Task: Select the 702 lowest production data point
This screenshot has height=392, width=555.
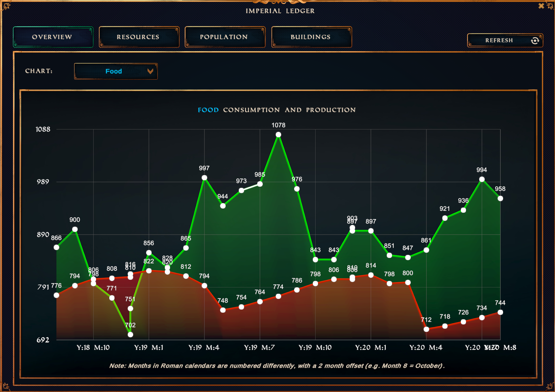Action: coord(130,334)
